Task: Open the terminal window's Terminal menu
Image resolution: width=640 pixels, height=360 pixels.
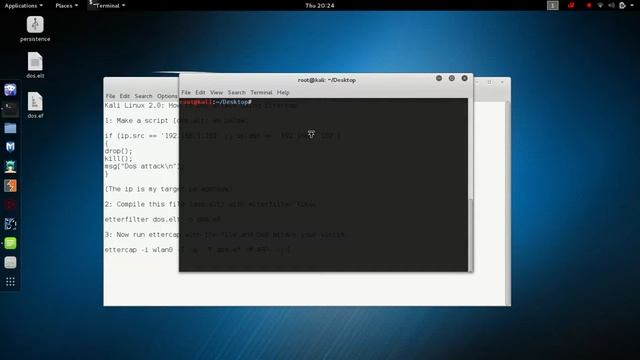Action: [x=261, y=93]
